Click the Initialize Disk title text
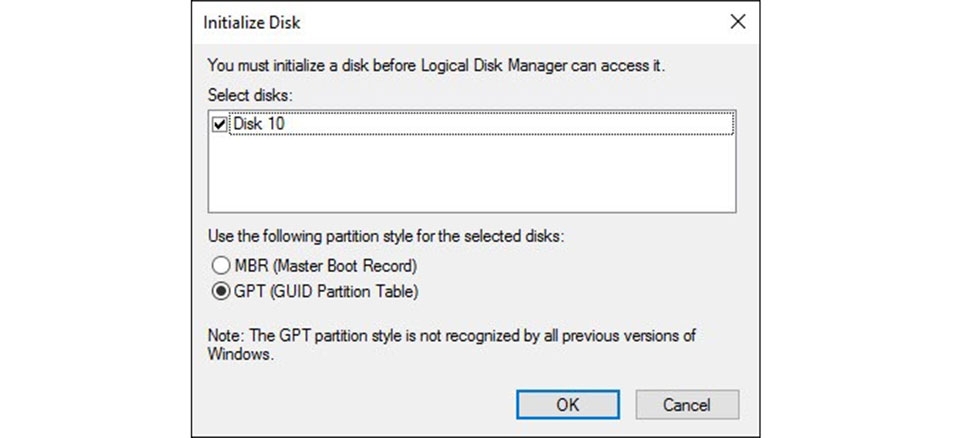The width and height of the screenshot is (960, 438). pos(250,21)
